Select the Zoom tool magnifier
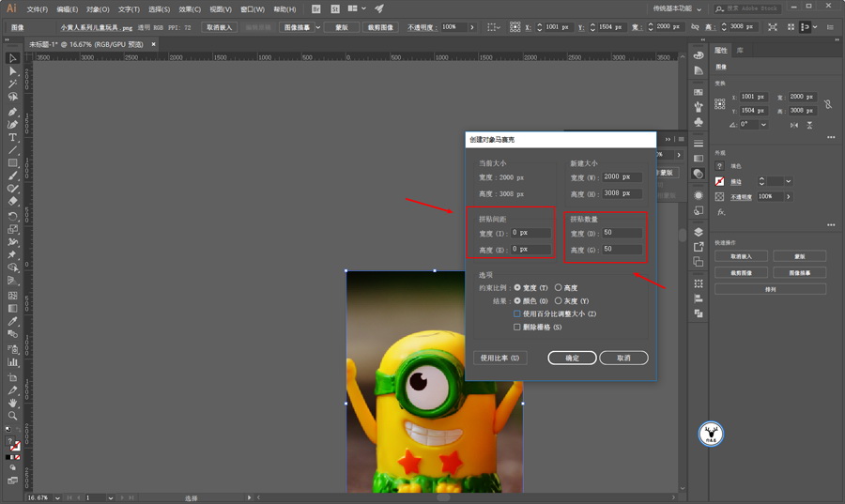This screenshot has height=504, width=845. (13, 415)
